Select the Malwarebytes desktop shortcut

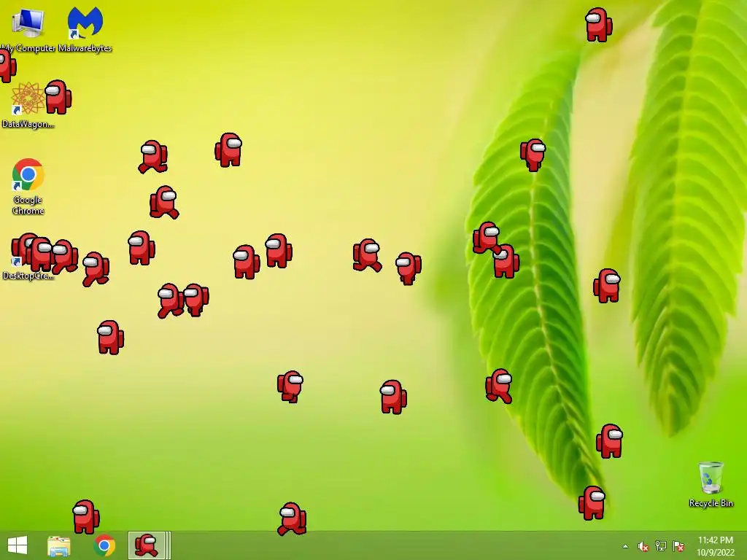85,29
